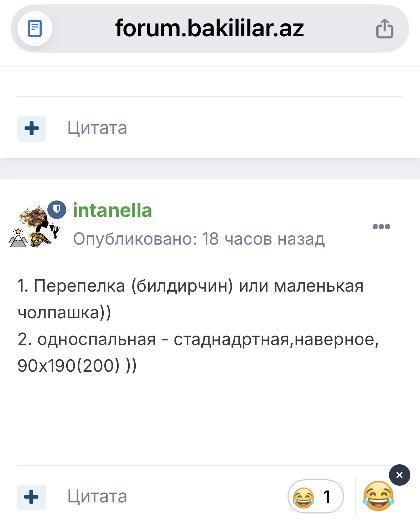Click the чолпашка)) text line
The width and height of the screenshot is (420, 522).
[64, 313]
